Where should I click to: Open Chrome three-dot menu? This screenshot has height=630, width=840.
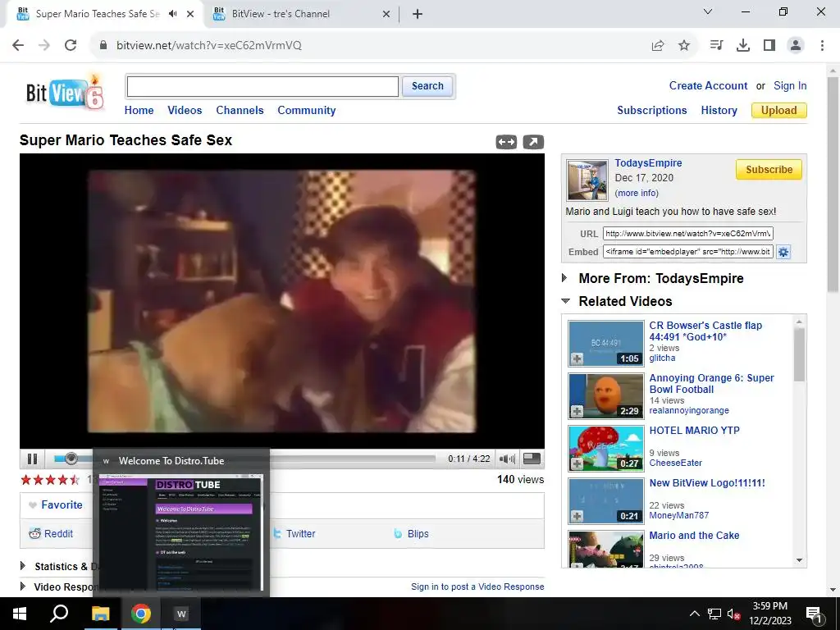pos(822,45)
